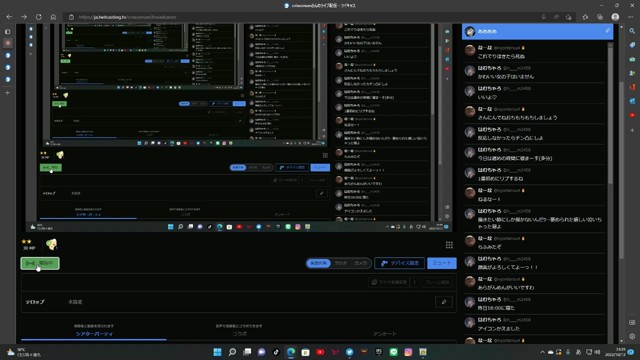
Task: Open Collections icon in browser toolbar
Action: (x=600, y=17)
